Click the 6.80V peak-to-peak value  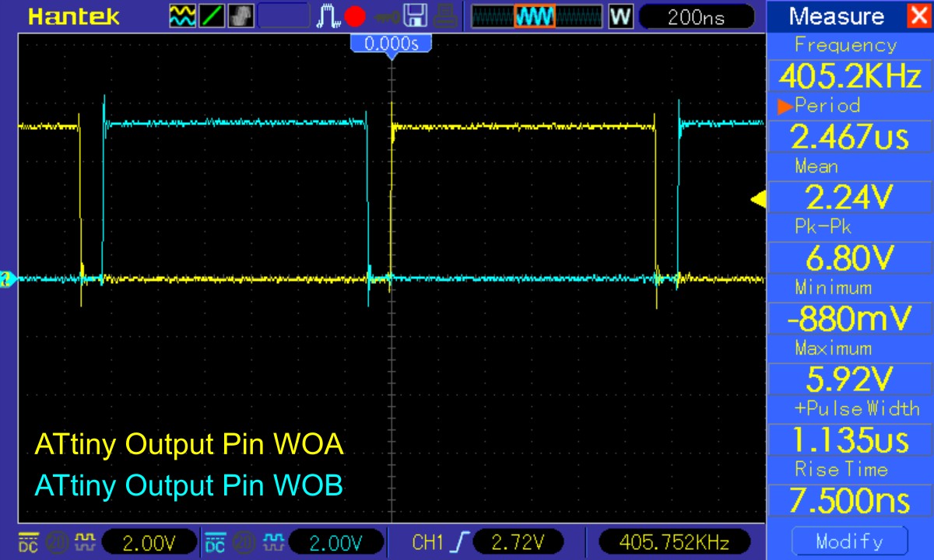coord(850,258)
